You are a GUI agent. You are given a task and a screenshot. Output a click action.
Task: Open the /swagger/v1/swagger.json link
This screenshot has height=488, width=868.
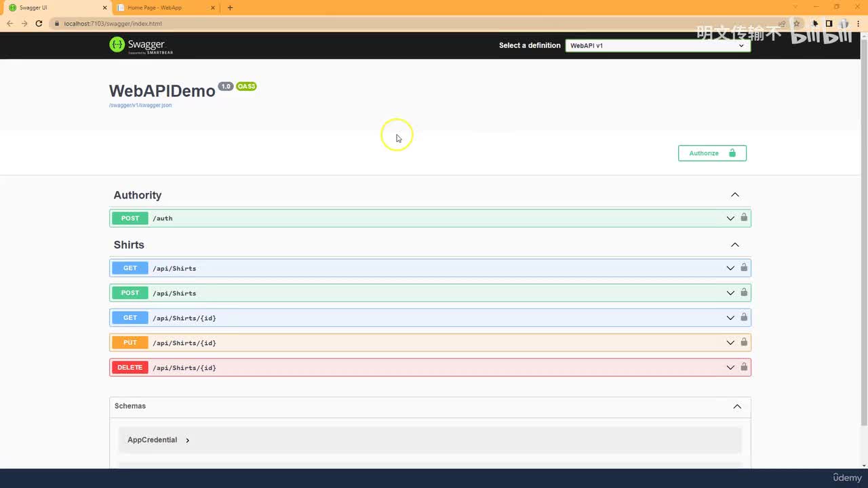pyautogui.click(x=140, y=105)
